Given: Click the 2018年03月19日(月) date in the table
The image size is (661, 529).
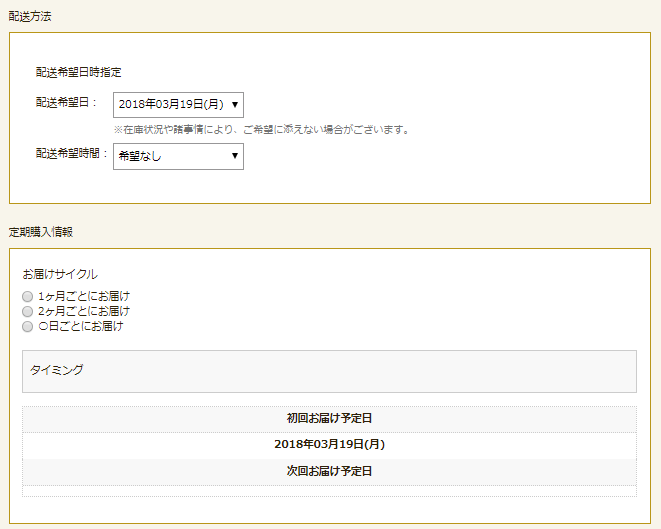Looking at the screenshot, I should pyautogui.click(x=329, y=445).
